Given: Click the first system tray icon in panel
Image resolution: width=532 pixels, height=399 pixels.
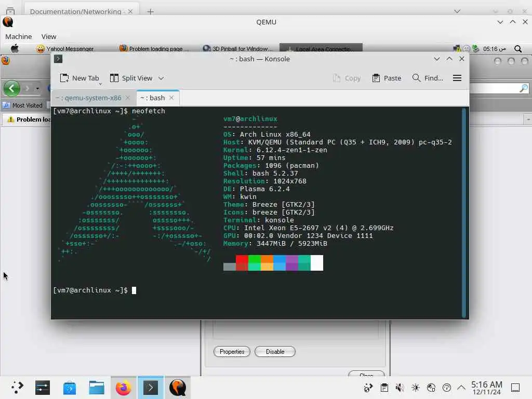Looking at the screenshot, I should pos(368,388).
